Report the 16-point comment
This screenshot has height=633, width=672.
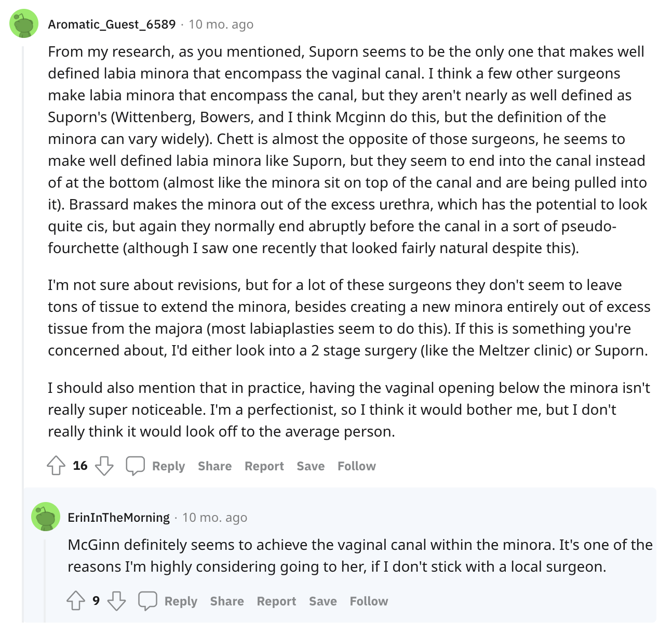264,466
